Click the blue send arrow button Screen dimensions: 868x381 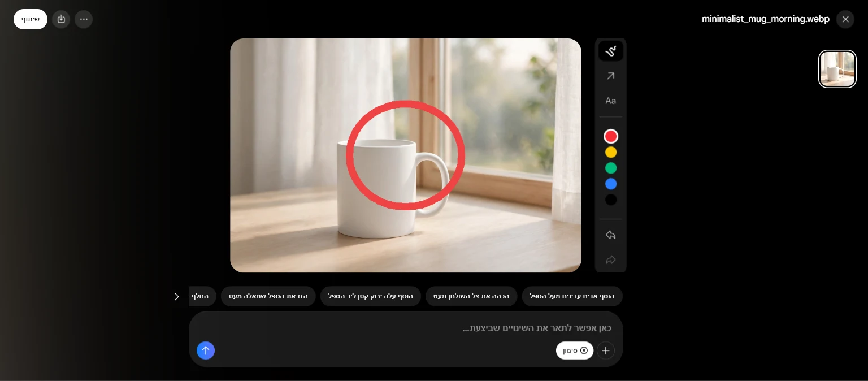(206, 350)
